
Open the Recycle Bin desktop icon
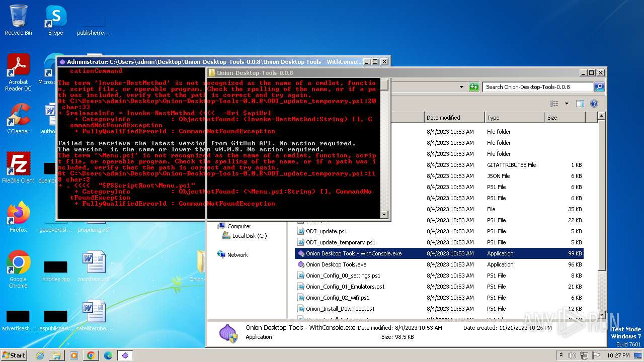click(x=18, y=20)
